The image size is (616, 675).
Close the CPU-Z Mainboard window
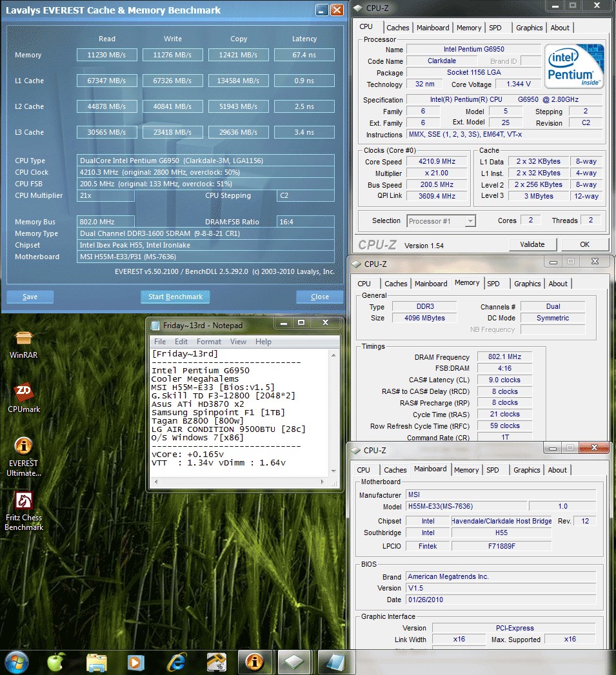tap(594, 447)
